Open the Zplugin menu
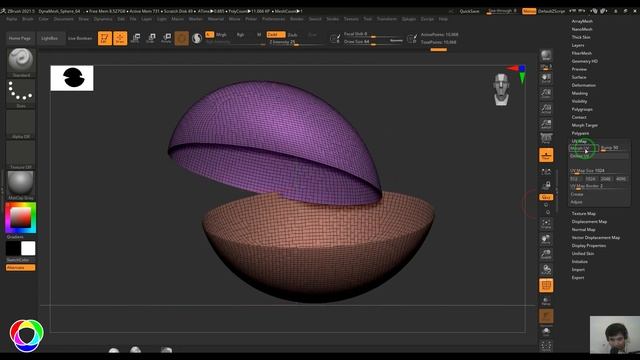Viewport: 640px width, 360px height. pyautogui.click(x=409, y=19)
